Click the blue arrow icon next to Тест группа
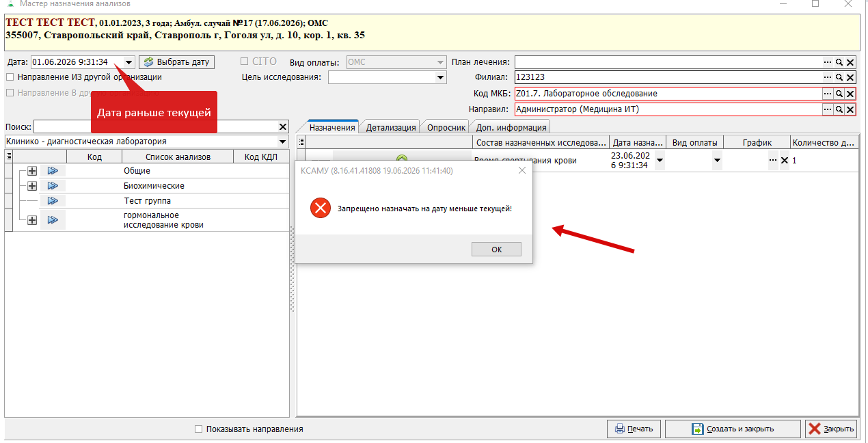 (x=53, y=201)
